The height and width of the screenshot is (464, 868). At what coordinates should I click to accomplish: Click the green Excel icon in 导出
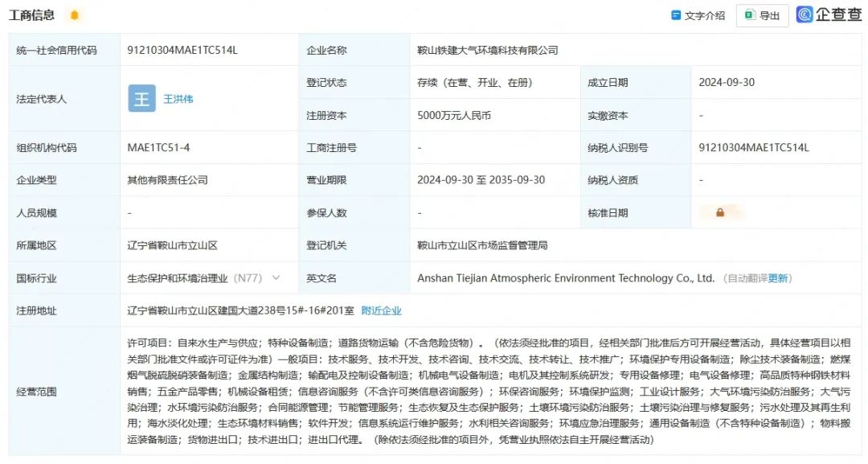click(749, 15)
